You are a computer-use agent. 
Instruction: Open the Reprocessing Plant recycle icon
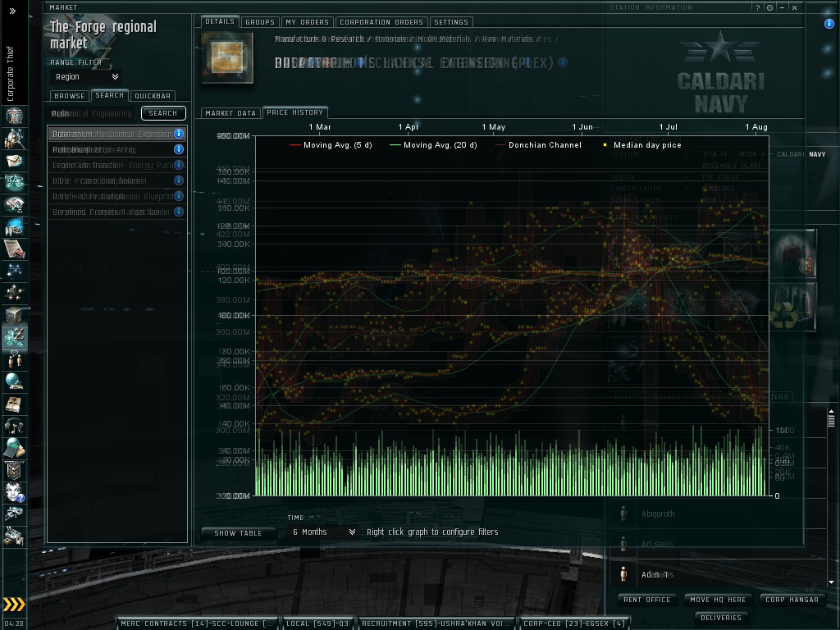click(x=795, y=307)
